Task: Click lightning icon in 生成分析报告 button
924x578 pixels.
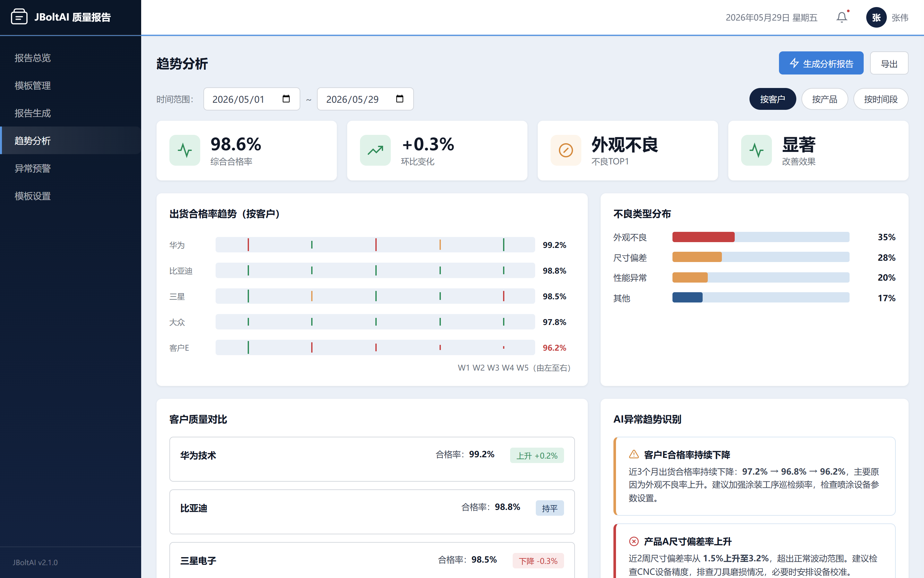Action: 794,63
